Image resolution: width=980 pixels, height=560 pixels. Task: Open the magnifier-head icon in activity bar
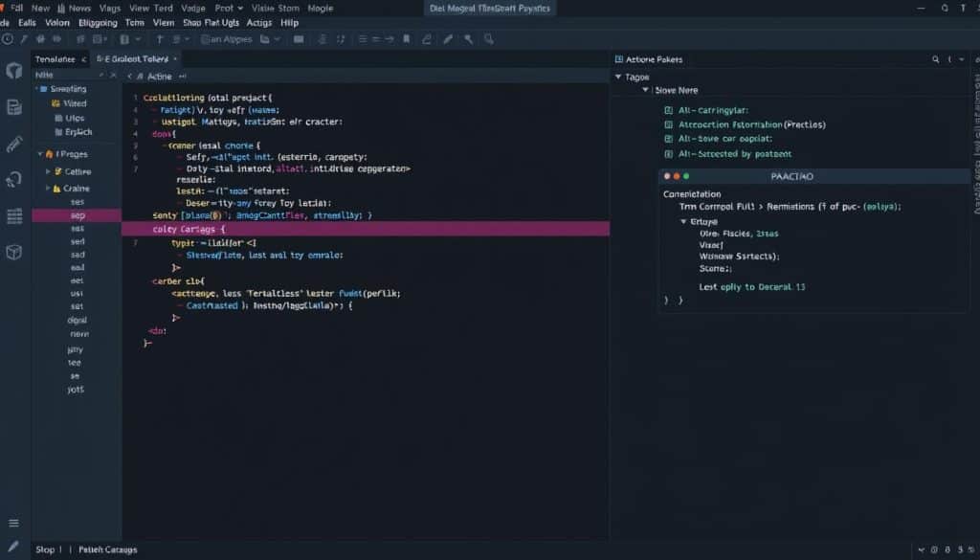coord(13,180)
